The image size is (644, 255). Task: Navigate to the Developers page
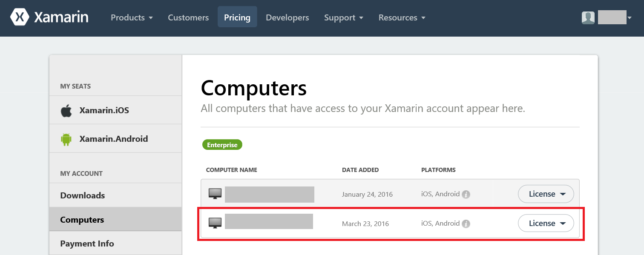(287, 17)
